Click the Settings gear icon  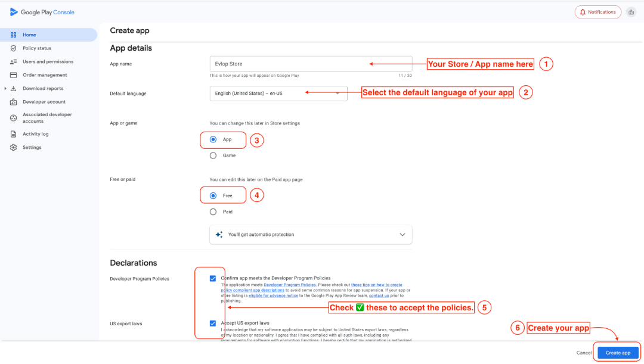pyautogui.click(x=14, y=147)
